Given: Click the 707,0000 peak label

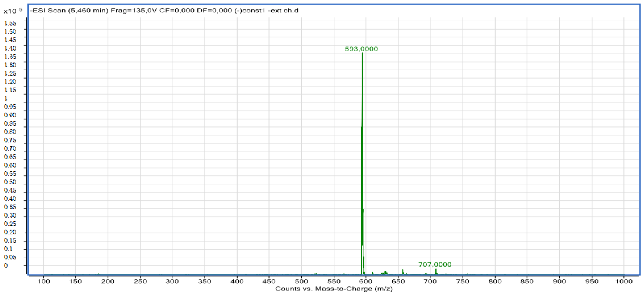Looking at the screenshot, I should click(435, 264).
